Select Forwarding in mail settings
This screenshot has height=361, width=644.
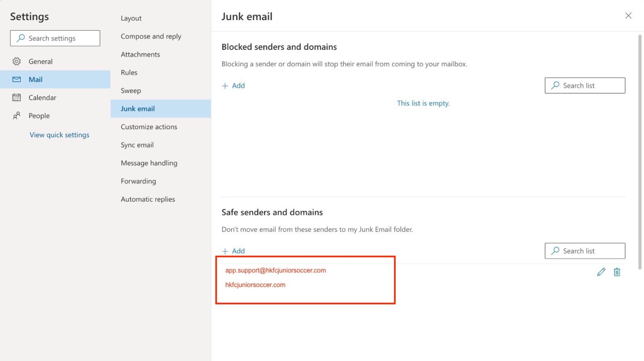point(138,181)
